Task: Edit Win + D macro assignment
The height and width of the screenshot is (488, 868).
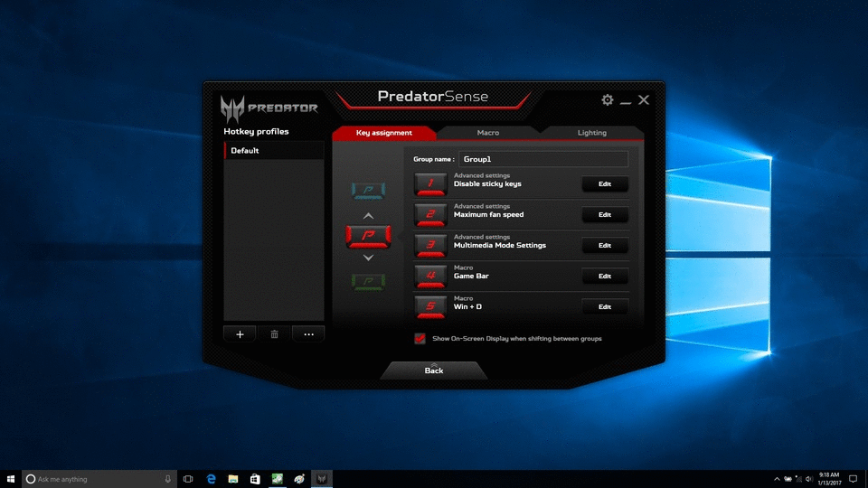Action: pyautogui.click(x=605, y=307)
